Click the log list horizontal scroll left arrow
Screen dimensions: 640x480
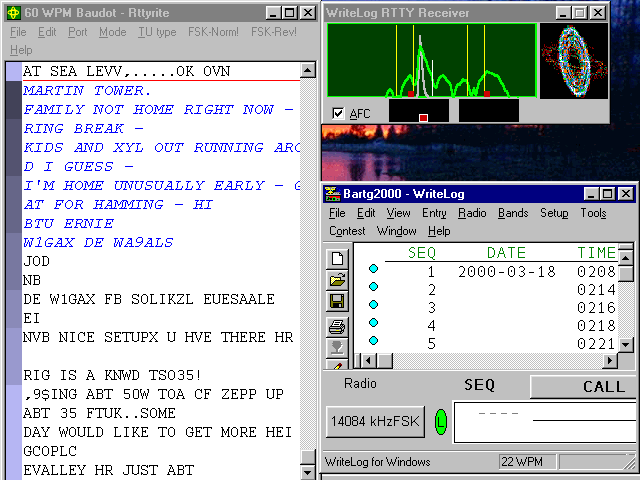(x=369, y=360)
